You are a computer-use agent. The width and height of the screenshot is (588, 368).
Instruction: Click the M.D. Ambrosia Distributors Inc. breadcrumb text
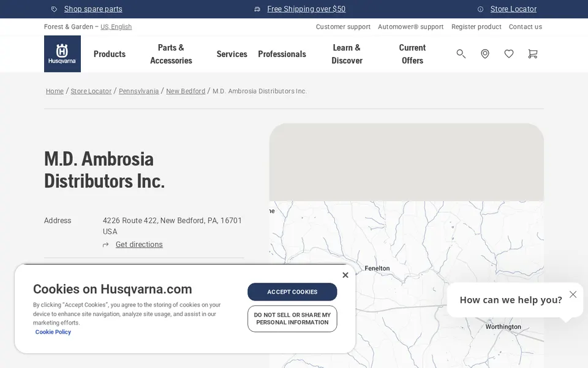click(x=260, y=91)
